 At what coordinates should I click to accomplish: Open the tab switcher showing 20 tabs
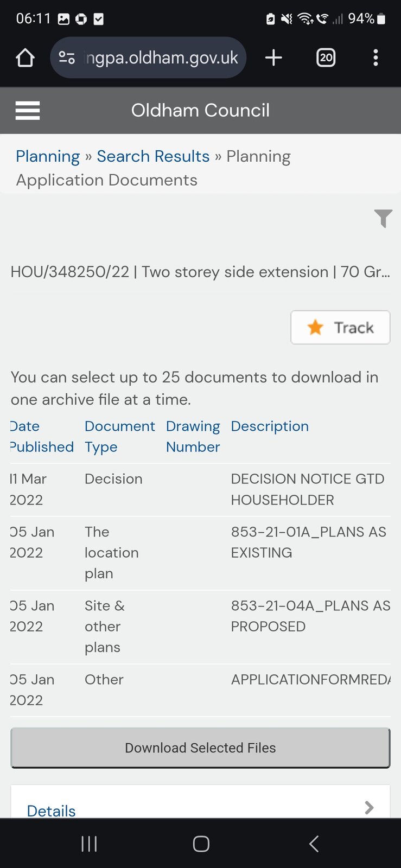click(x=326, y=58)
